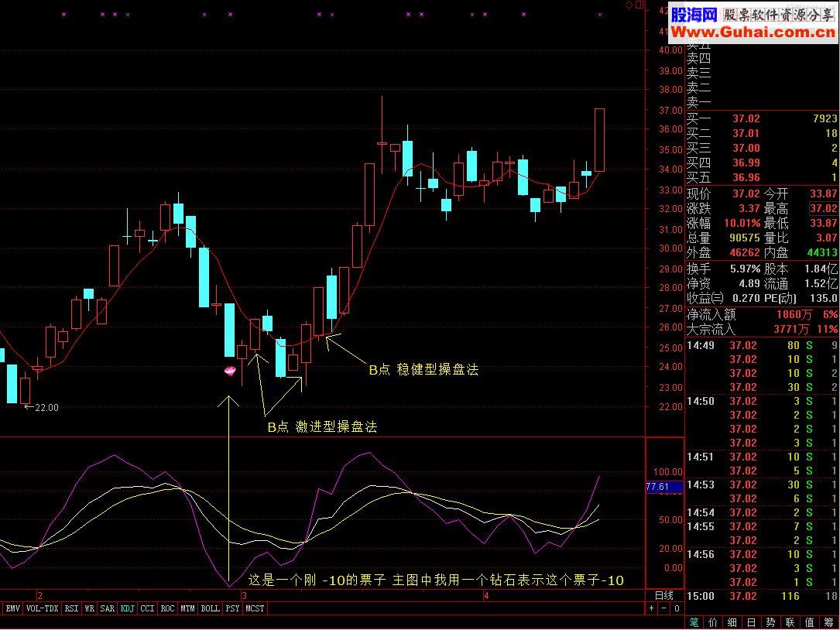This screenshot has width=840, height=630.
Task: Click the 净流入额 value 1860万
Action: pos(794,314)
